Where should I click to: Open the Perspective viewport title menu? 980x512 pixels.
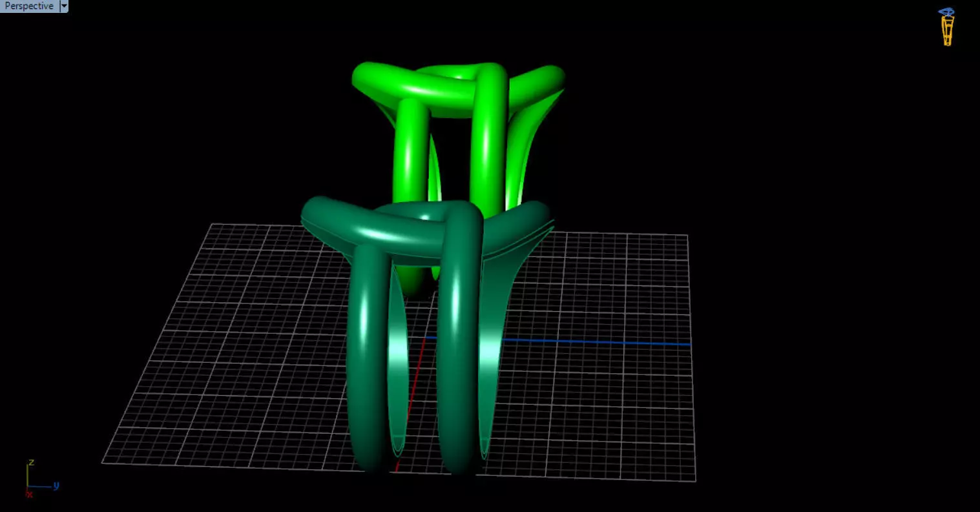coord(29,6)
